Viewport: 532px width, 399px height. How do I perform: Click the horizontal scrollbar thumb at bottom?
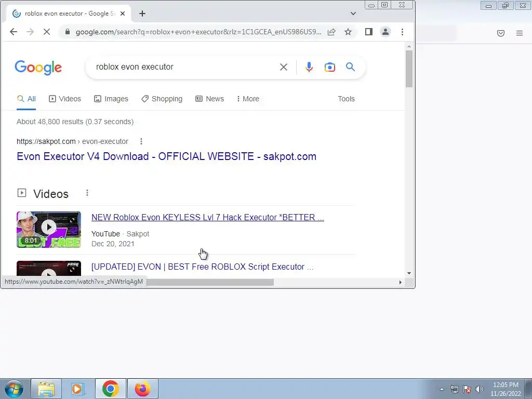210,282
